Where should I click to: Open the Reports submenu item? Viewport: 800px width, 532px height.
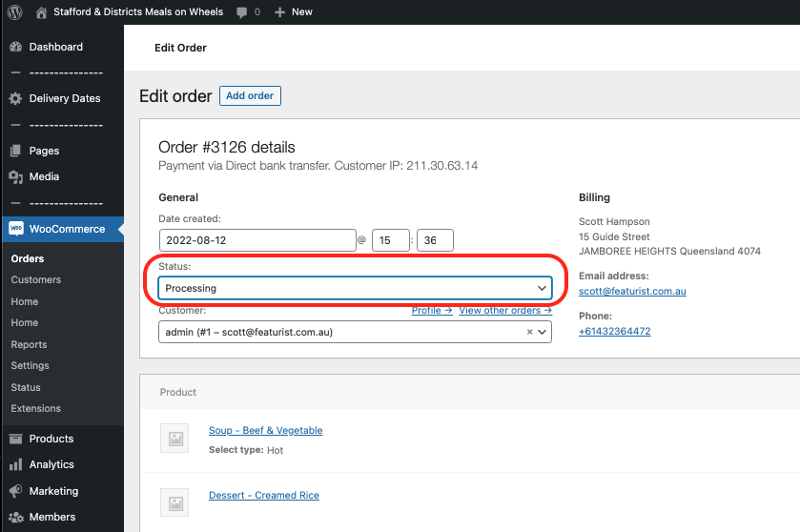29,345
